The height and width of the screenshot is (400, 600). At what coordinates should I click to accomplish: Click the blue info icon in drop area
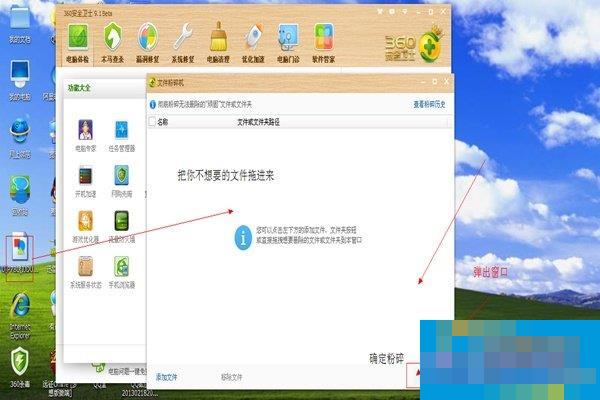pyautogui.click(x=243, y=238)
